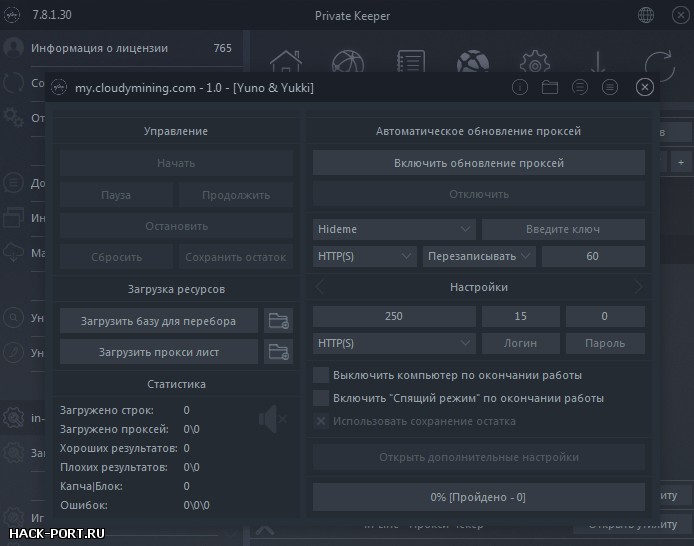The height and width of the screenshot is (546, 694).
Task: Open HTTP(S) dropdown beside Перезаписывать
Action: [365, 256]
